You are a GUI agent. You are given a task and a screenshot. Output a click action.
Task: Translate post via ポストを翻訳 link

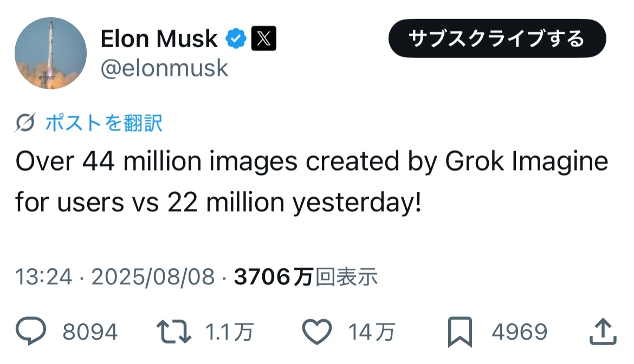click(x=103, y=123)
